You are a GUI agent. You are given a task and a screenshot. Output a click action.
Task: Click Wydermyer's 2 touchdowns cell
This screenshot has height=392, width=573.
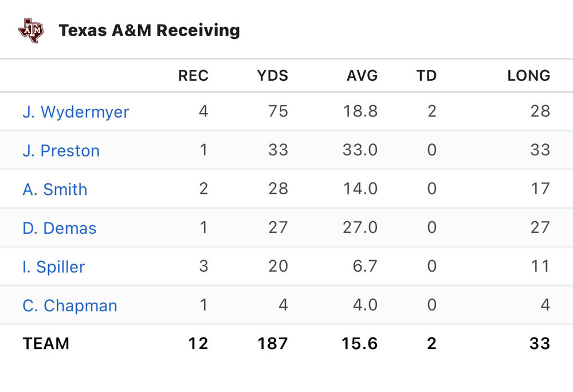(431, 111)
